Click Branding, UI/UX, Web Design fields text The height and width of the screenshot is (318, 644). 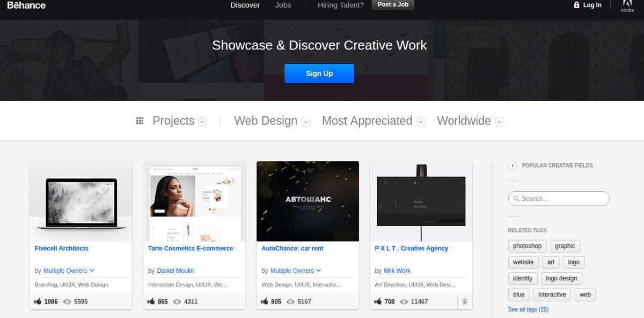point(71,285)
